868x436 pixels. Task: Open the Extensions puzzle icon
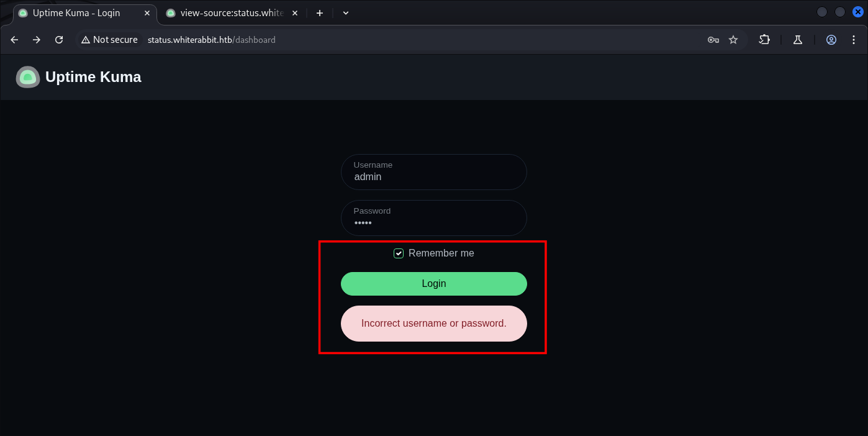pos(764,40)
